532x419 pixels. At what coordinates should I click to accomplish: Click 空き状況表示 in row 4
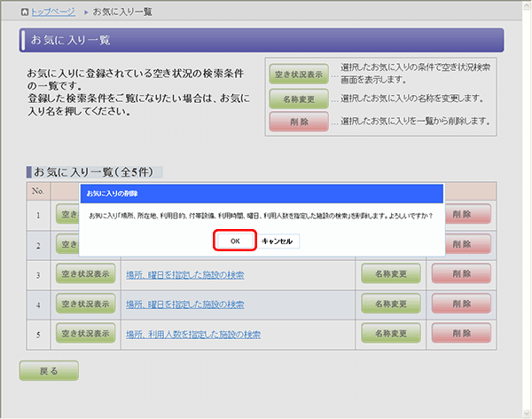pyautogui.click(x=85, y=304)
